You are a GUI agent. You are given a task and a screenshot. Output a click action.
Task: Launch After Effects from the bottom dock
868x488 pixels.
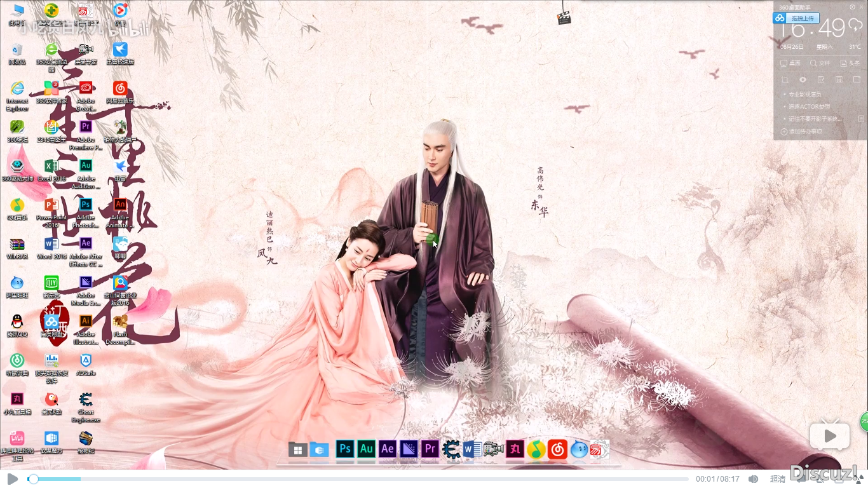[388, 449]
